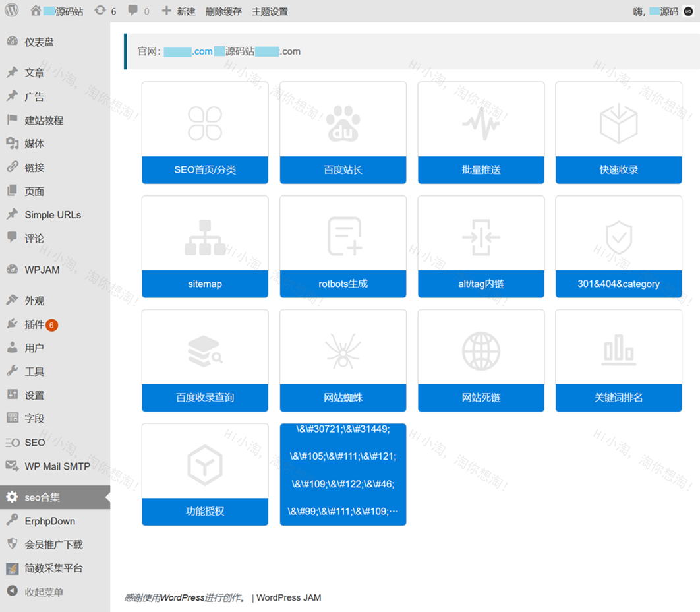Viewport: 700px width, 612px height.
Task: Click the Baidu paw icon tile
Action: [x=343, y=123]
